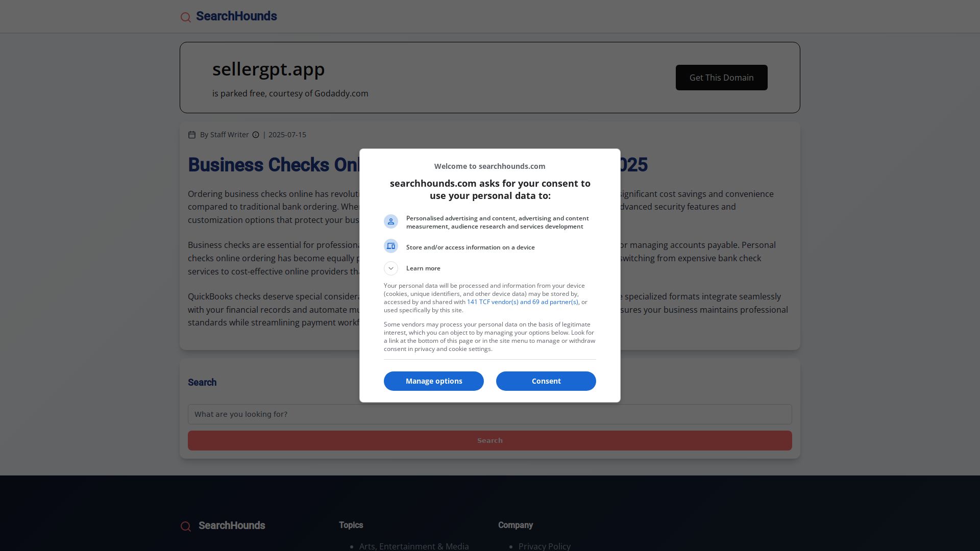Click the SearchHounds magnifier logo icon in header

point(186,17)
